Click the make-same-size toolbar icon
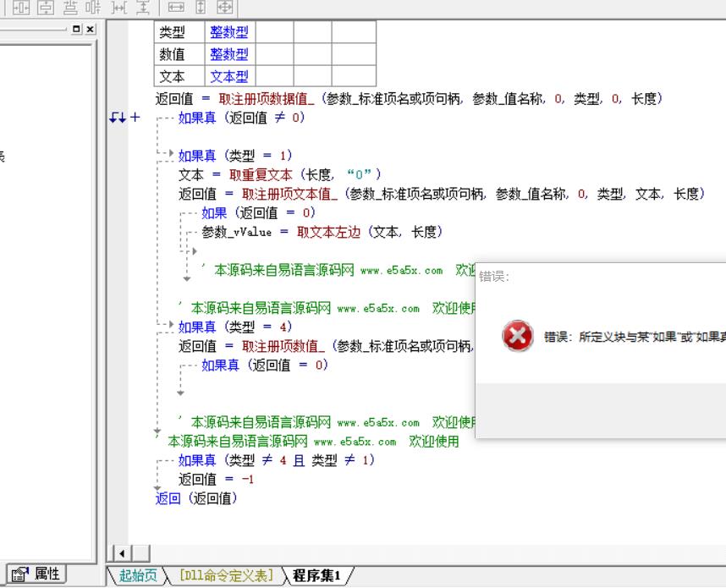 tap(224, 8)
